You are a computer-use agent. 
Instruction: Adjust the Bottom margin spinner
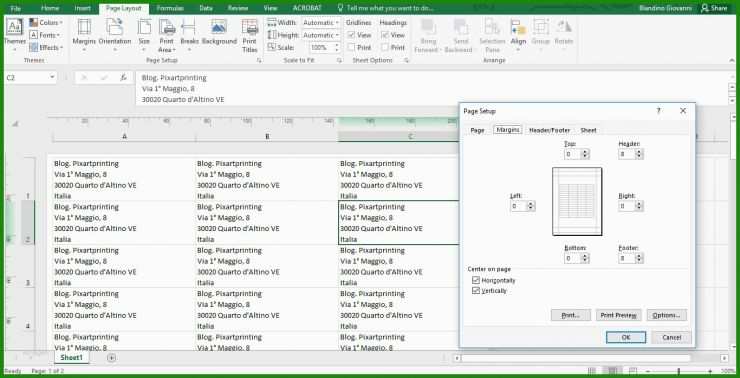tap(585, 258)
